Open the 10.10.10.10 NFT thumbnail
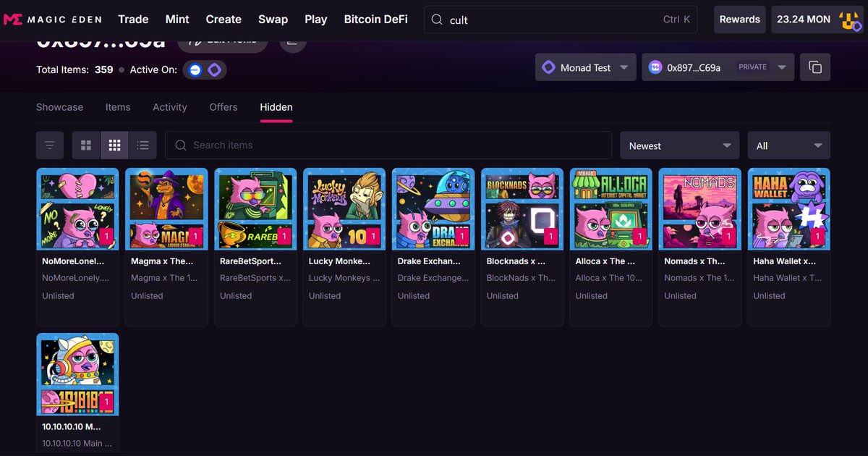This screenshot has width=868, height=456. [77, 374]
